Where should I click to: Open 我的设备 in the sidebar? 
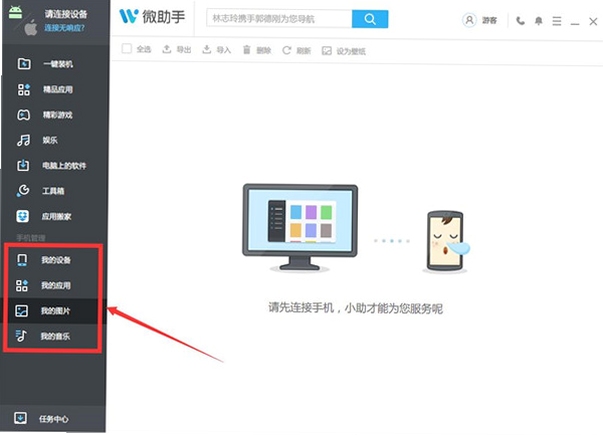(x=54, y=260)
